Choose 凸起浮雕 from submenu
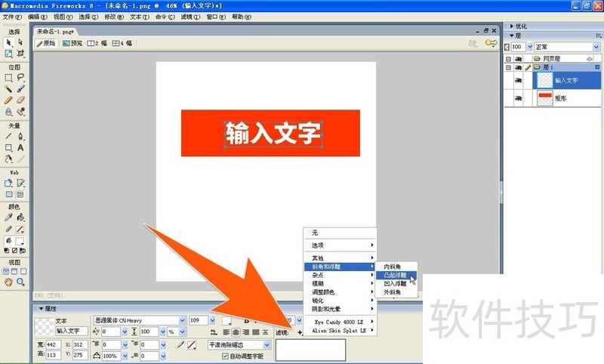The height and width of the screenshot is (364, 604). [396, 275]
